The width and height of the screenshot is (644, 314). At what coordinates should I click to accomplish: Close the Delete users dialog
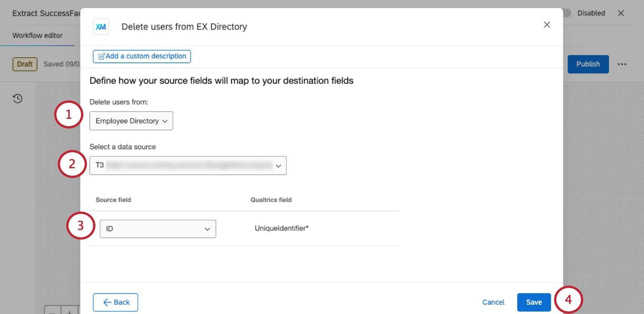click(547, 25)
